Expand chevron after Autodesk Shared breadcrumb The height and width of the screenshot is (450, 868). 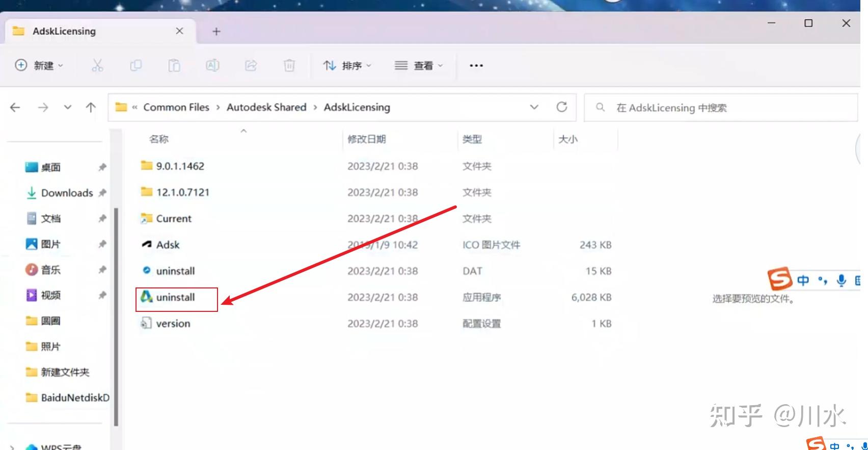[x=315, y=108]
